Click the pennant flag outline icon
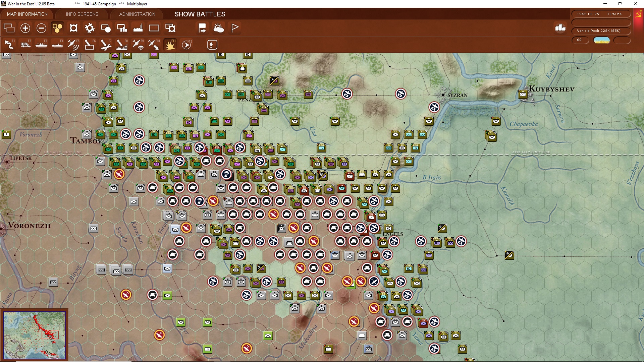The image size is (644, 362). pos(235,28)
